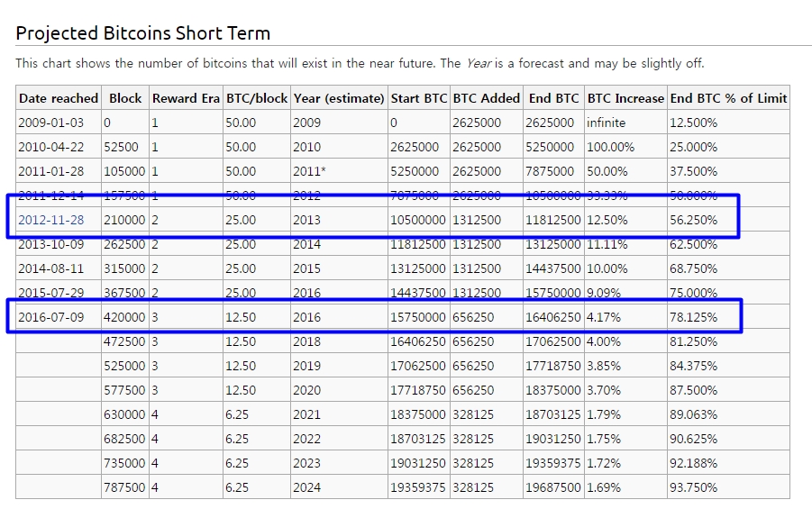Click the 'Start BTC' column header

(419, 98)
